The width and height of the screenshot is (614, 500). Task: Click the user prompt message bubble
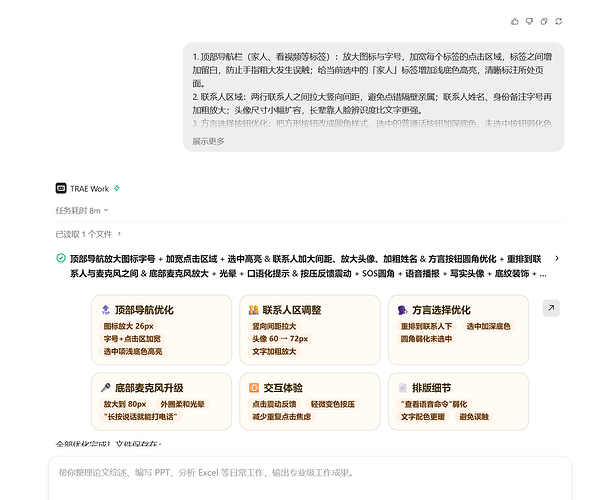374,97
